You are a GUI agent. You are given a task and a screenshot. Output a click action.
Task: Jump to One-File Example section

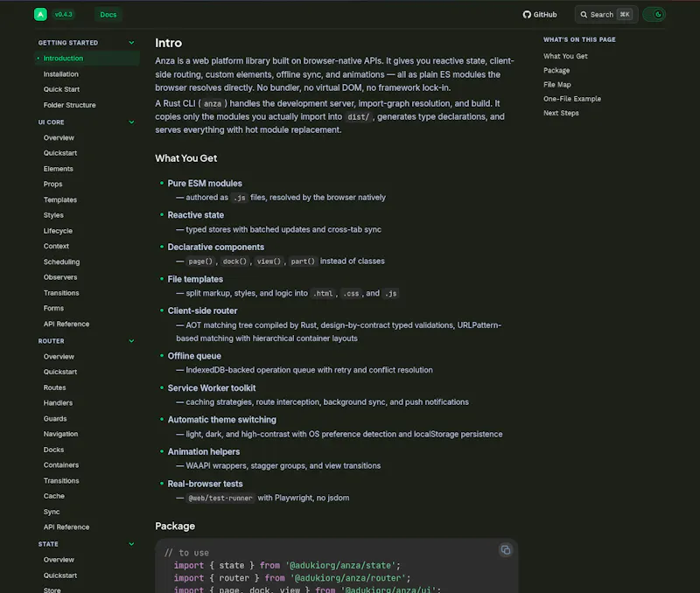572,99
